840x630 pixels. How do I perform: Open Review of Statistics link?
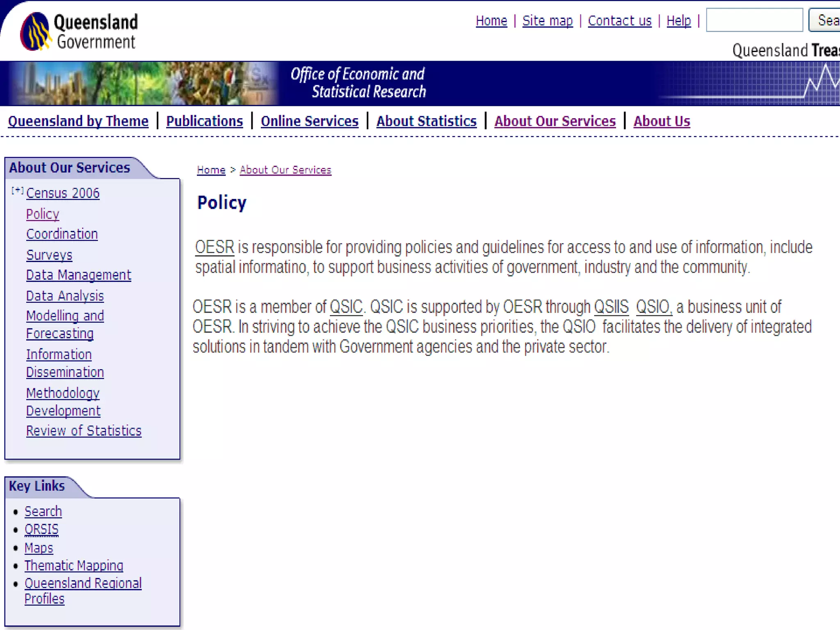[x=84, y=431]
